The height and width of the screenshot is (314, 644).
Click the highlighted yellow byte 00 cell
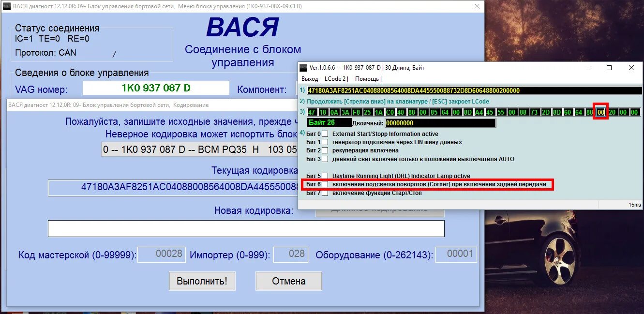[601, 112]
